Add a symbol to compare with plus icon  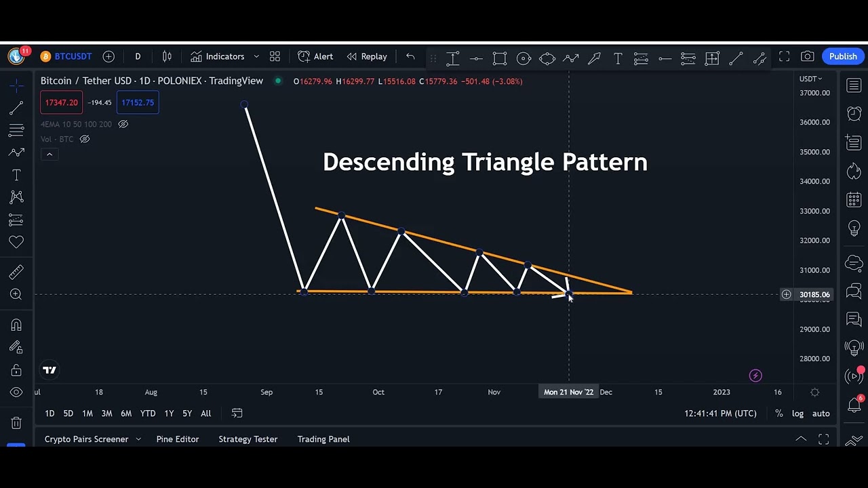[x=108, y=56]
